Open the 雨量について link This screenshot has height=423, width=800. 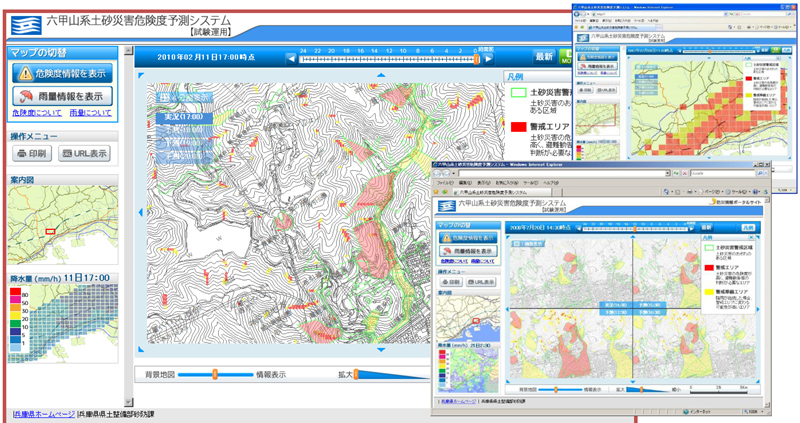[91, 114]
